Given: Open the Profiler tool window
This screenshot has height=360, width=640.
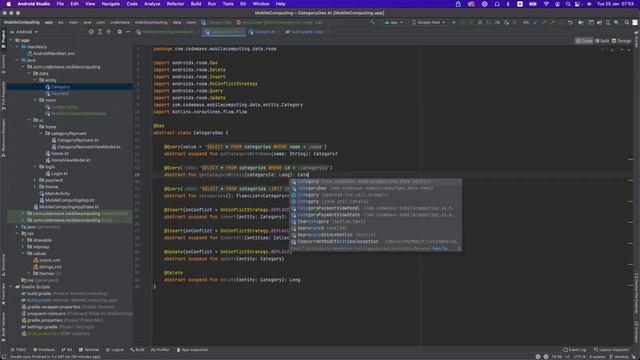Looking at the screenshot, I should point(160,350).
